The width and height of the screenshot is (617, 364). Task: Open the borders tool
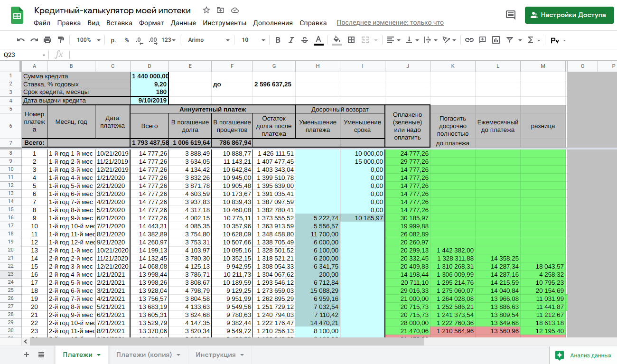click(x=351, y=40)
